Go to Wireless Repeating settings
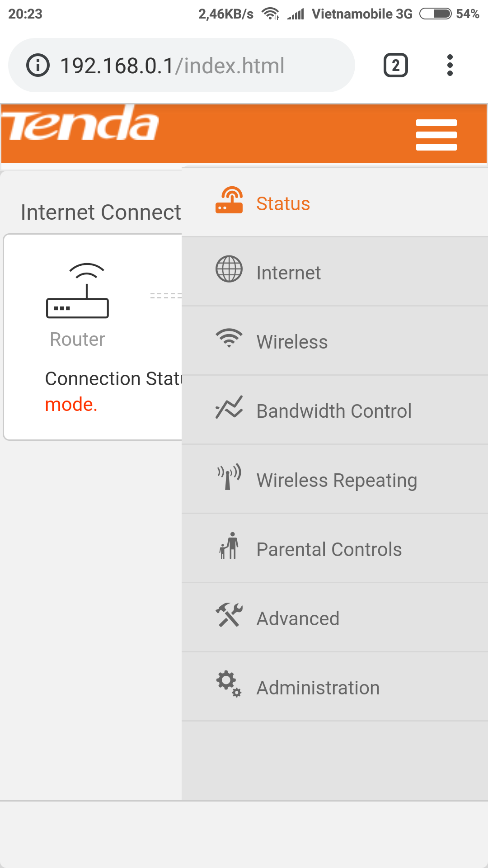488x868 pixels. tap(335, 479)
